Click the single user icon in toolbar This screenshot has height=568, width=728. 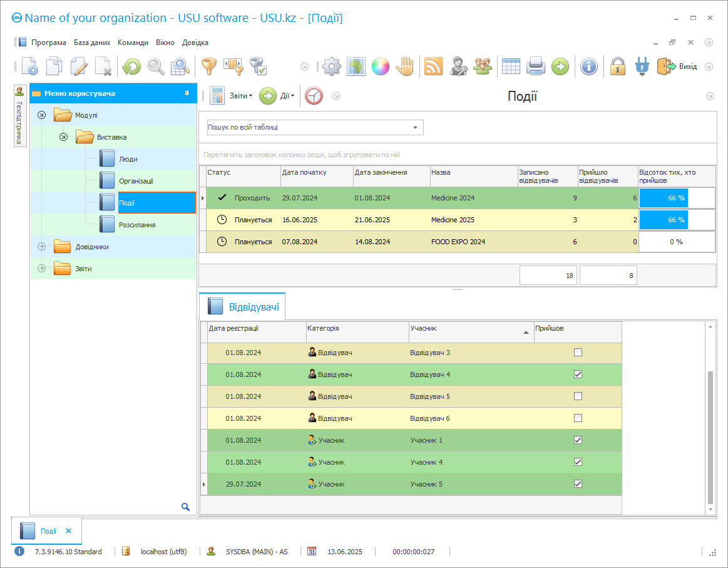coord(458,66)
